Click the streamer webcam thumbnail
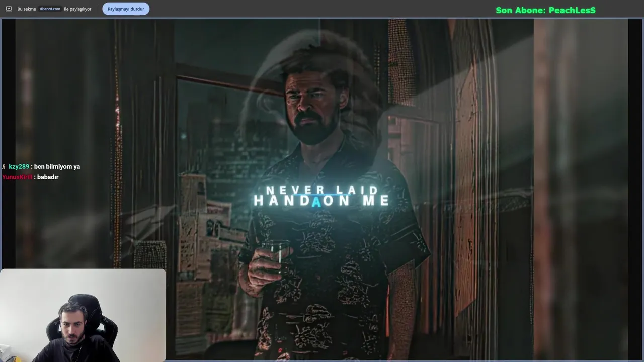The height and width of the screenshot is (362, 644). [83, 315]
